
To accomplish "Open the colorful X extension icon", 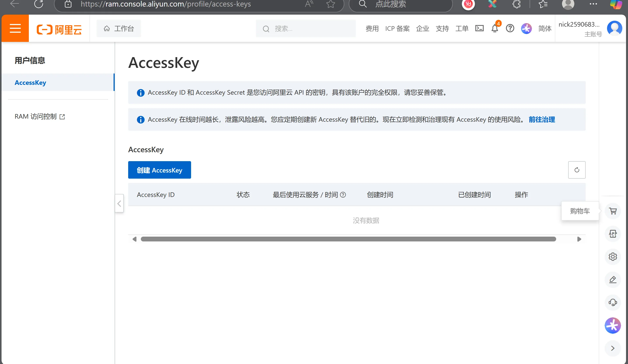I will [492, 4].
